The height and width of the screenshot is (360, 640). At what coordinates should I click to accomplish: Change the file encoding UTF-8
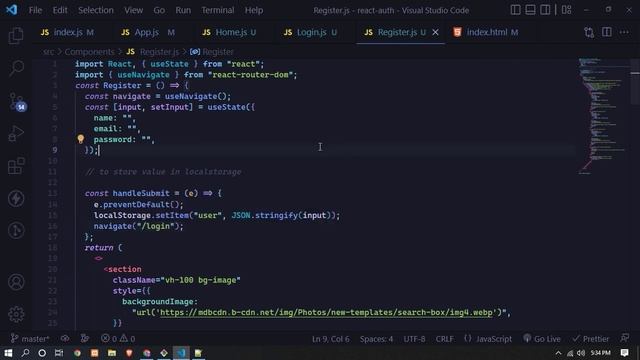pyautogui.click(x=414, y=339)
